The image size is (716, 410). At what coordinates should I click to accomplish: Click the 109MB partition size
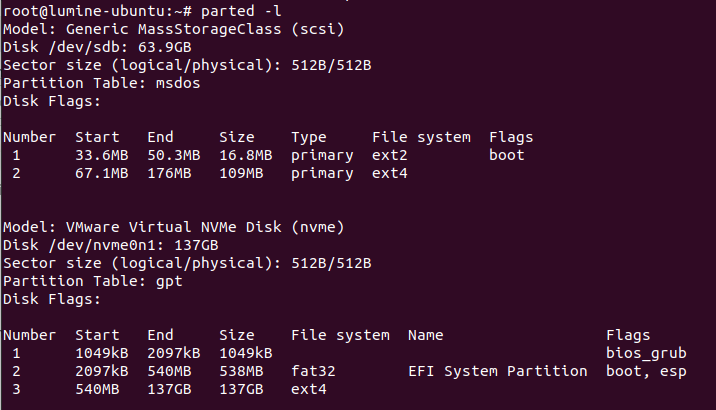[241, 173]
